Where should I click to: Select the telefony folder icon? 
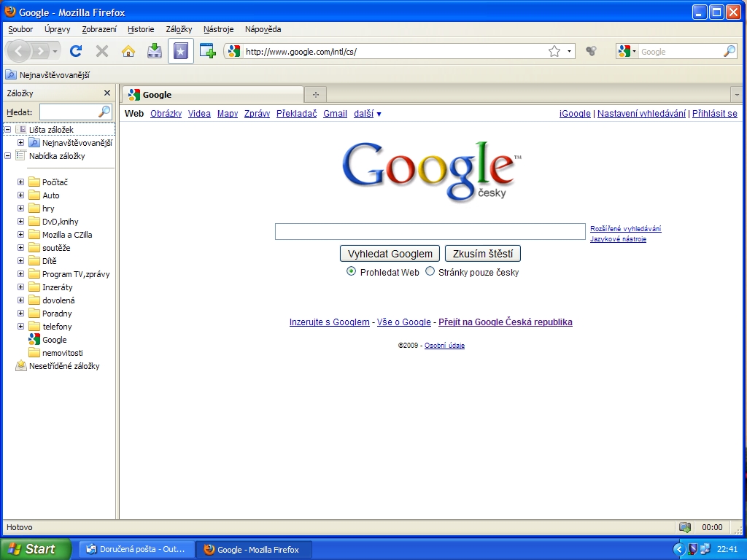pos(34,326)
